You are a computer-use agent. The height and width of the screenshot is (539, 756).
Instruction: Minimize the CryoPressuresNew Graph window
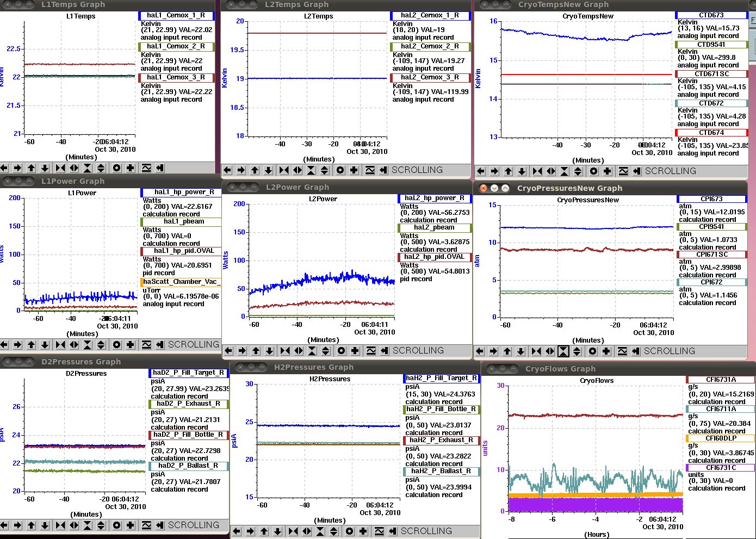click(x=494, y=188)
